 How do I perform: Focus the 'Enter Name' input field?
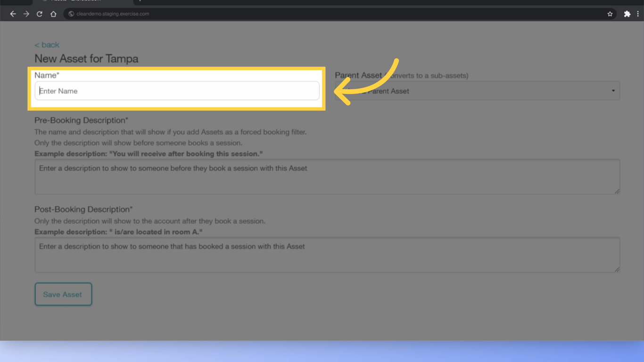[177, 91]
